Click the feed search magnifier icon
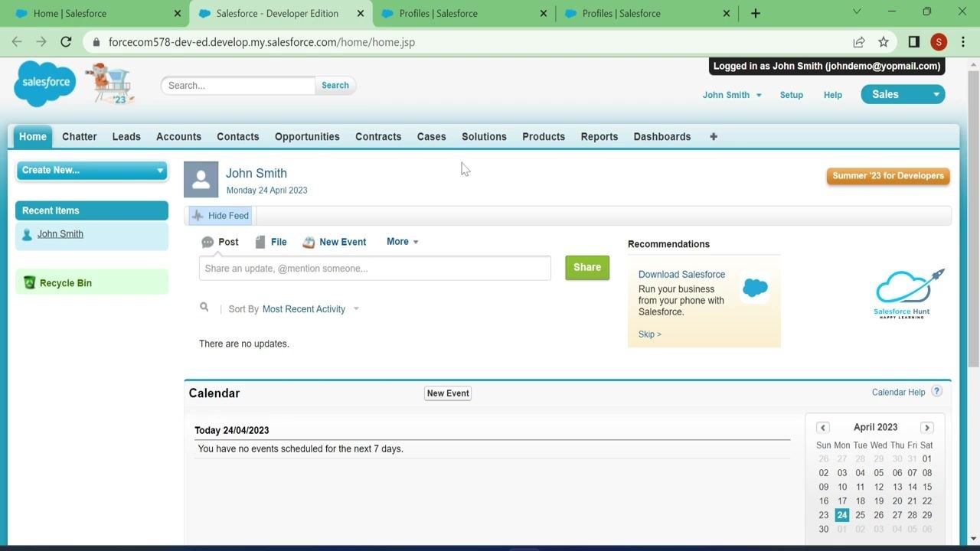This screenshot has width=980, height=551. tap(204, 307)
